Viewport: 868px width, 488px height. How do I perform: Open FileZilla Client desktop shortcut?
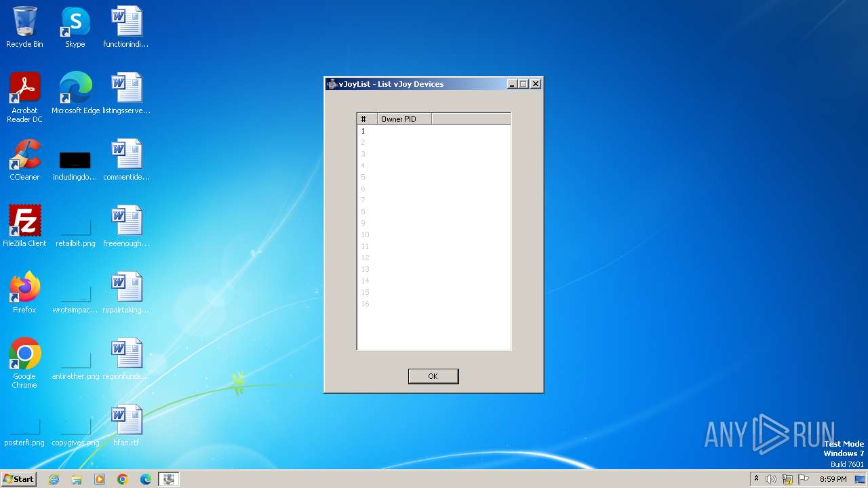click(24, 226)
